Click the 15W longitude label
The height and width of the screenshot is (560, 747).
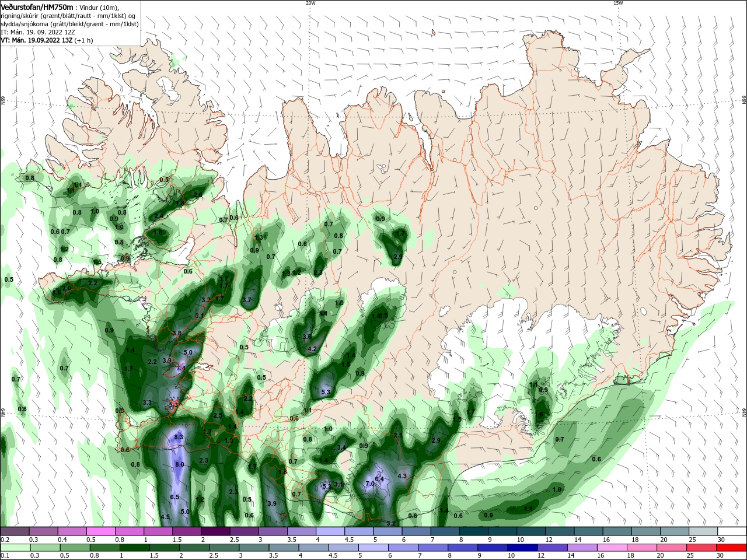point(617,3)
